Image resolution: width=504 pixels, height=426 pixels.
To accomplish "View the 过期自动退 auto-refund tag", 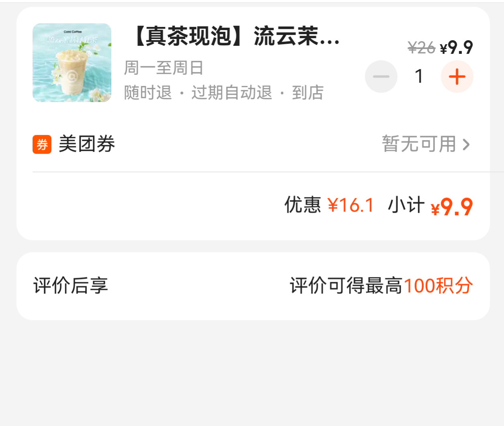I will 232,93.
